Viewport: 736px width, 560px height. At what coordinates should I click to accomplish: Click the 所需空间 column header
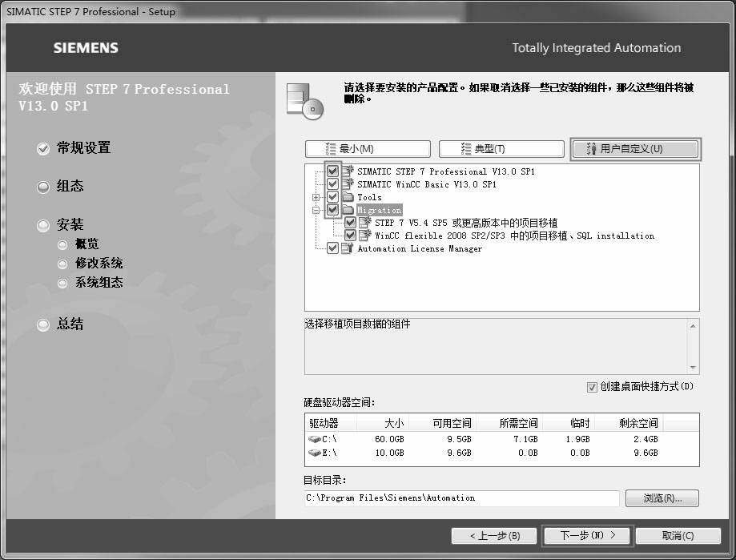[x=509, y=423]
